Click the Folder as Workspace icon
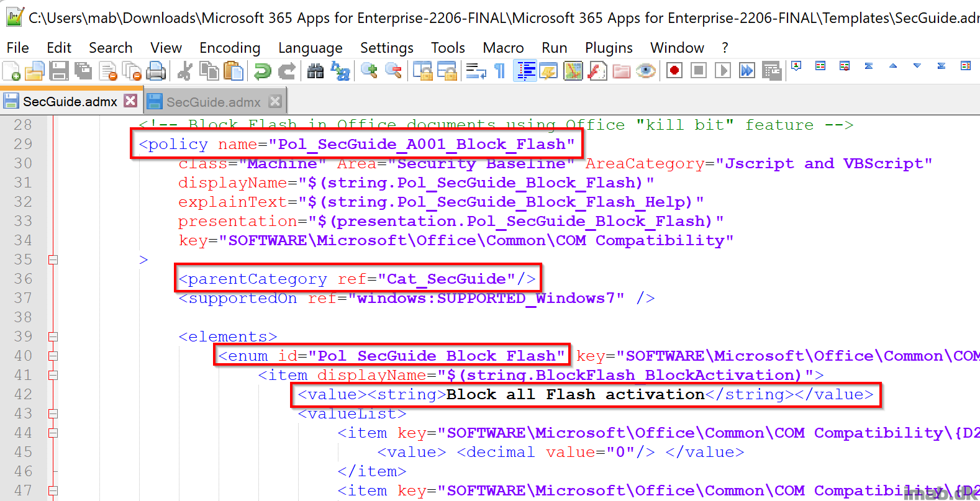The width and height of the screenshot is (980, 501). [622, 71]
